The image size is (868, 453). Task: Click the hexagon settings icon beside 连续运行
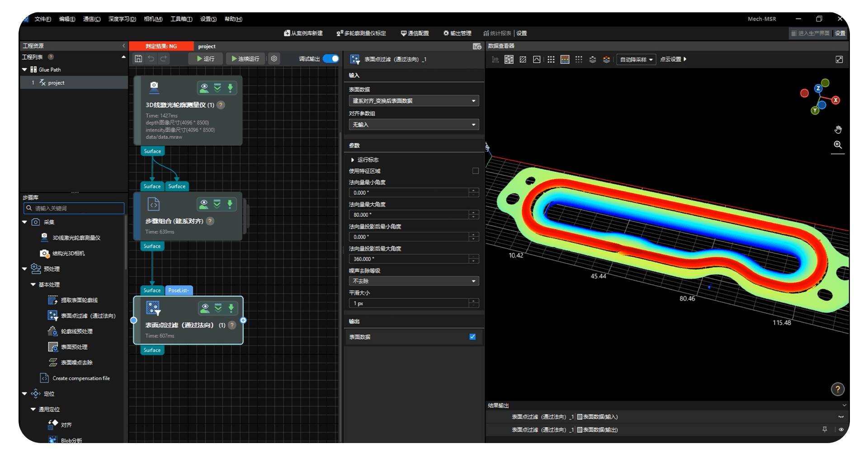pos(274,59)
